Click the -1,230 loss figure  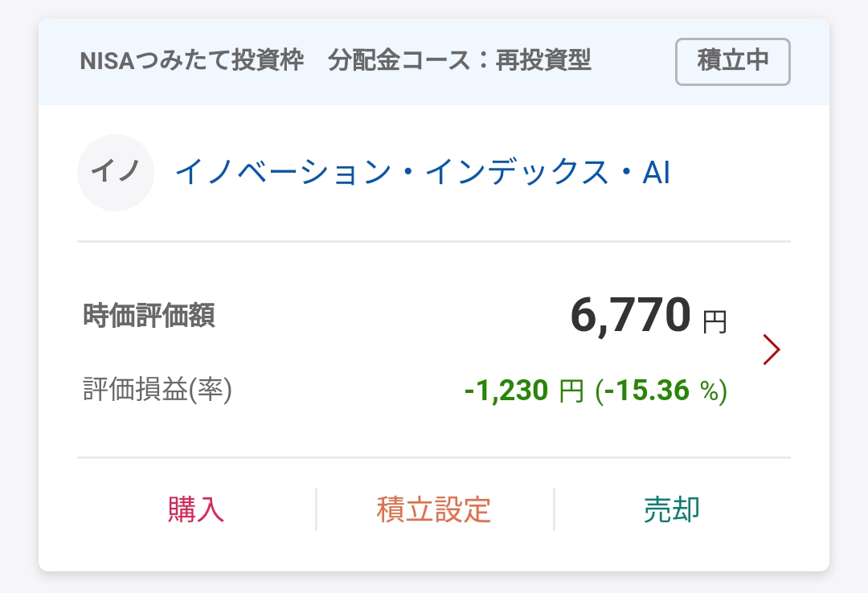click(x=506, y=391)
